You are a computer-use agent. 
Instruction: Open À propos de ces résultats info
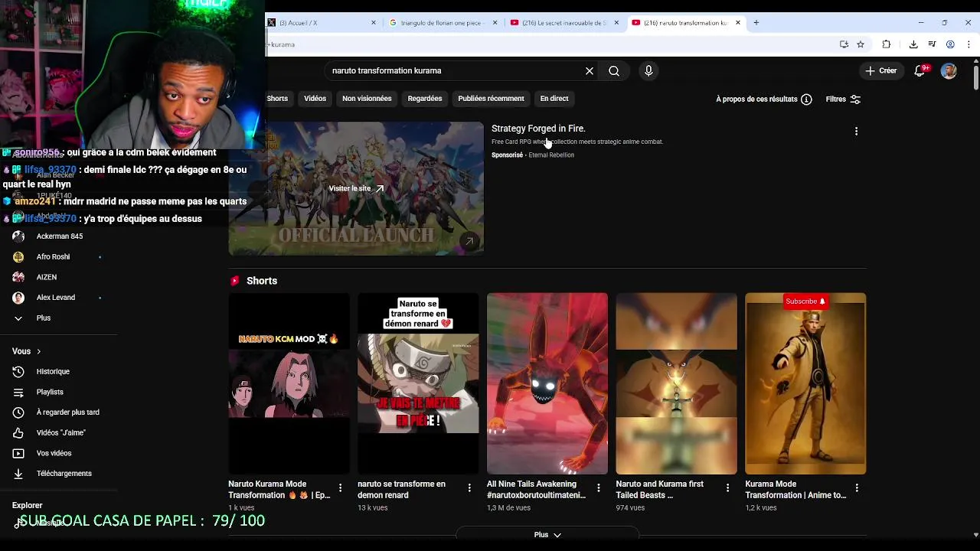point(763,99)
